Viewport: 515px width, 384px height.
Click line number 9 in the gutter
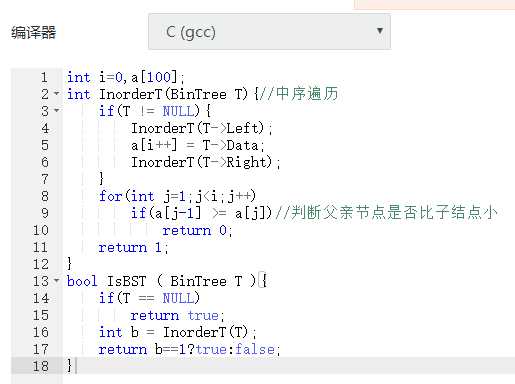click(45, 213)
